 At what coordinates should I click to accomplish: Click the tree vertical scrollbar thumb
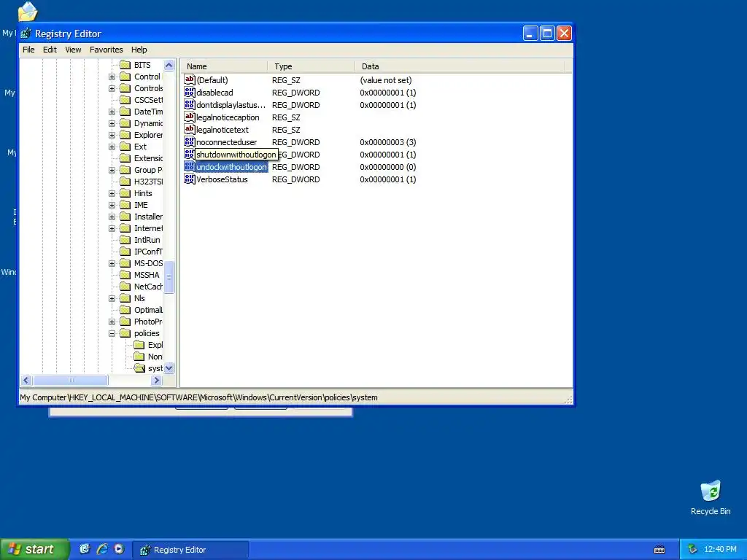pyautogui.click(x=169, y=276)
